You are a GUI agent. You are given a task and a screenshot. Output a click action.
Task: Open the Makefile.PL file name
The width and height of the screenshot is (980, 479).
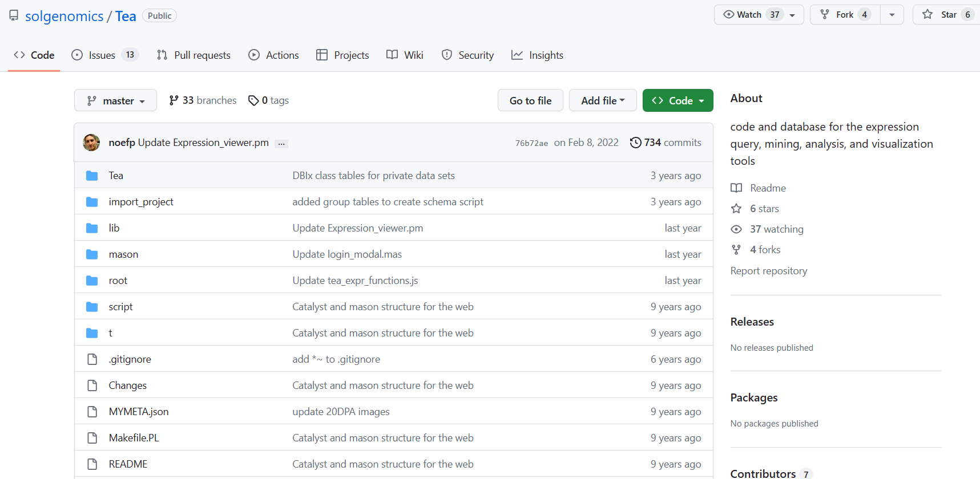(x=134, y=438)
